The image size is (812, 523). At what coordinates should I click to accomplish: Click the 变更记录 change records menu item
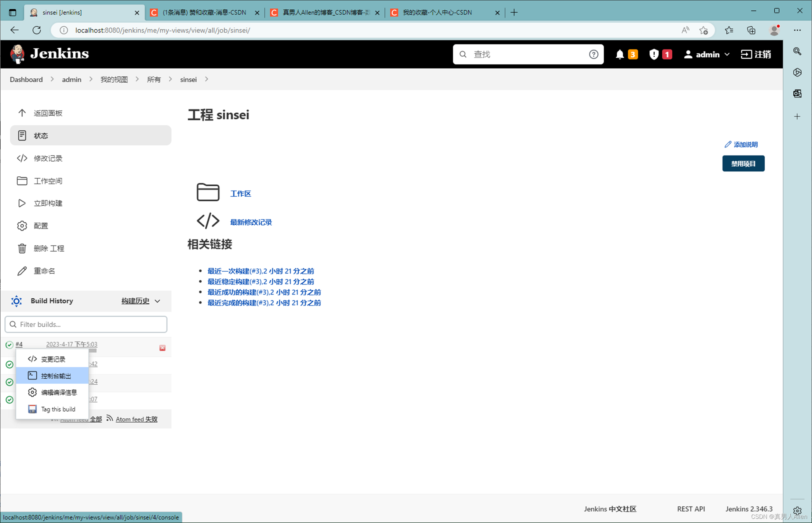(x=53, y=359)
